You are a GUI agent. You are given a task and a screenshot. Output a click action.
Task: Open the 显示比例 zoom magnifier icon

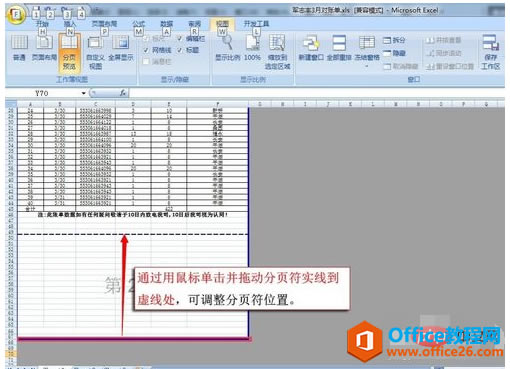227,48
